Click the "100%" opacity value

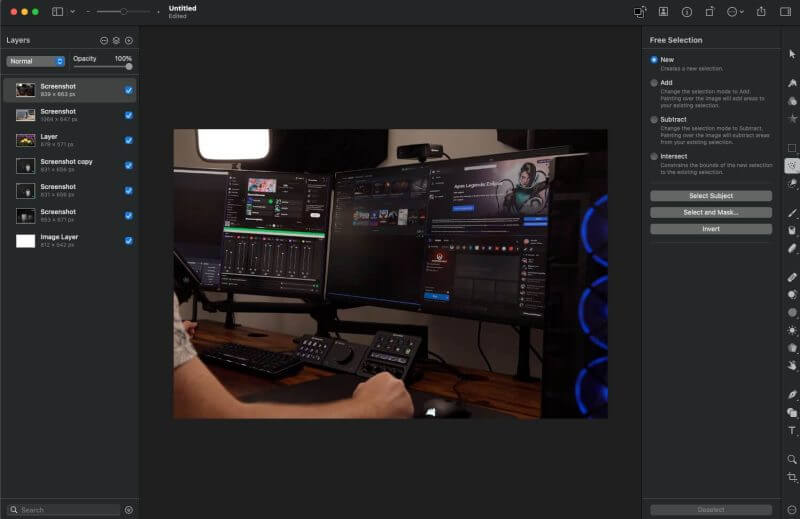[x=123, y=59]
